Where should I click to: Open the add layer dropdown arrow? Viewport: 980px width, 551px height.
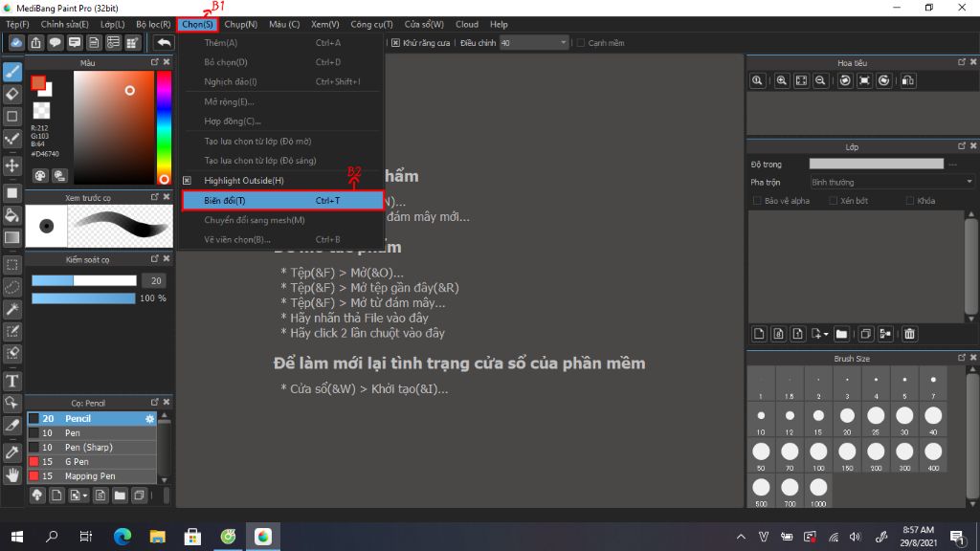[x=826, y=335]
